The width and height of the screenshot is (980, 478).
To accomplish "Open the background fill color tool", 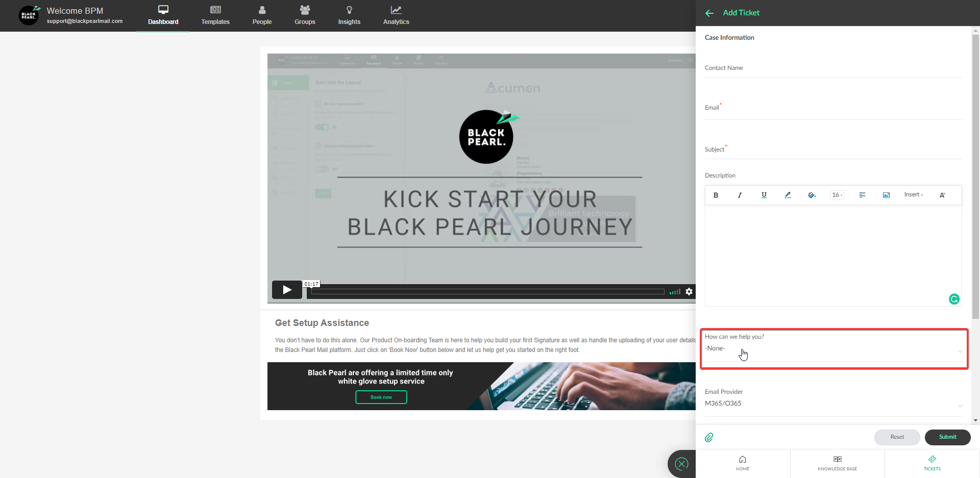I will coord(812,195).
